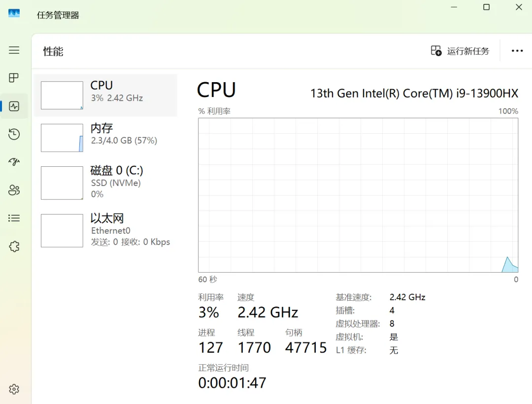Click the 100% graph scale label
532x404 pixels.
(508, 111)
